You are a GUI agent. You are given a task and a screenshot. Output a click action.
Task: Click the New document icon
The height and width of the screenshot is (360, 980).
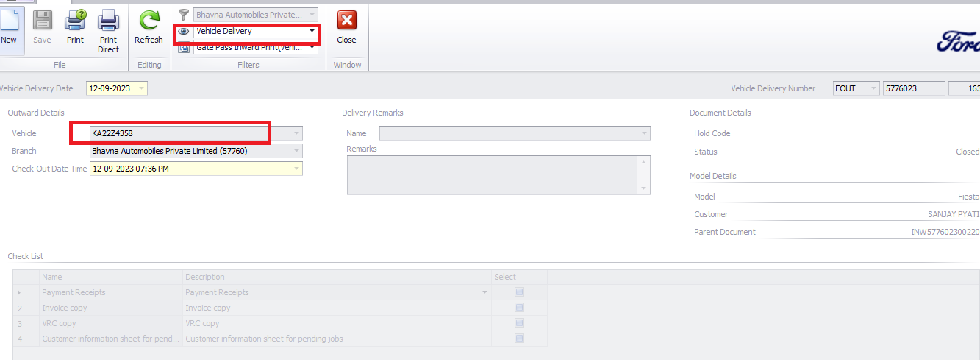tap(9, 21)
